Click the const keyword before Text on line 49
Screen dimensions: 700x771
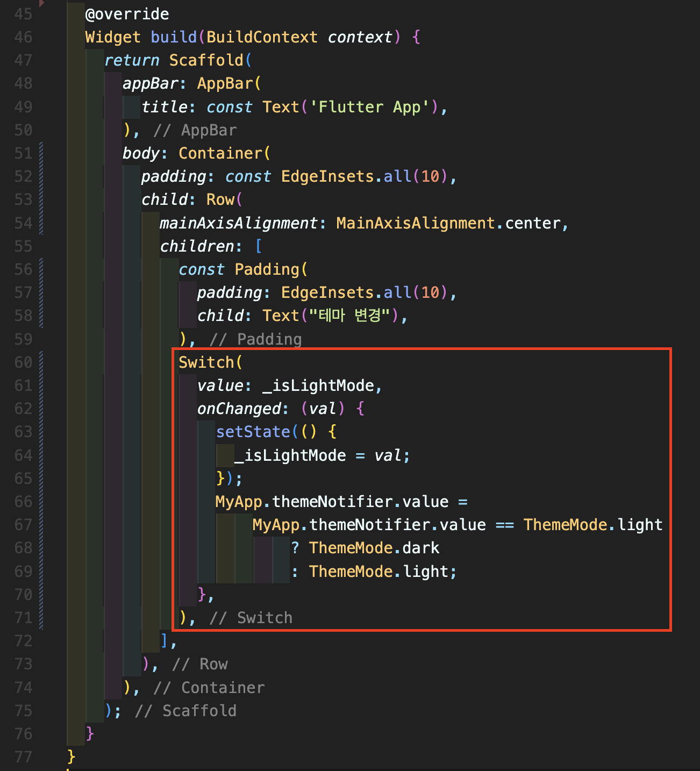[x=230, y=107]
